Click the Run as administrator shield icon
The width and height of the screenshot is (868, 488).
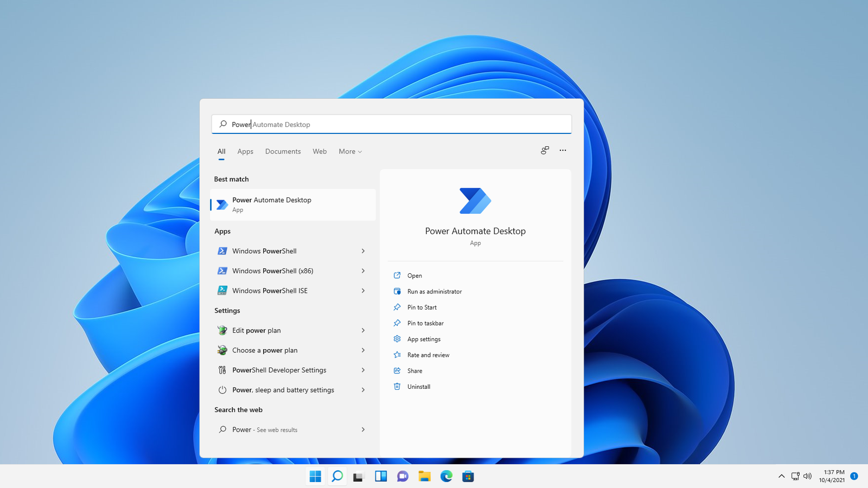click(x=397, y=291)
